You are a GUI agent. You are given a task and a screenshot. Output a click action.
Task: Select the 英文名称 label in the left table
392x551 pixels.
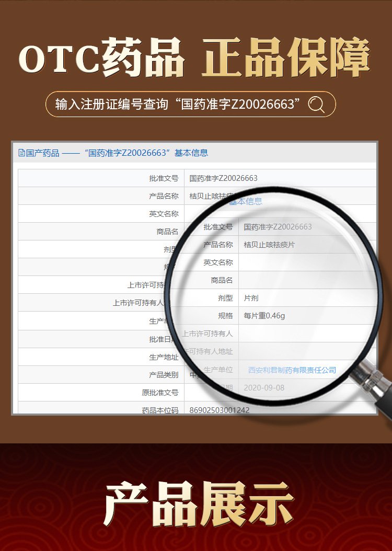[x=164, y=214]
